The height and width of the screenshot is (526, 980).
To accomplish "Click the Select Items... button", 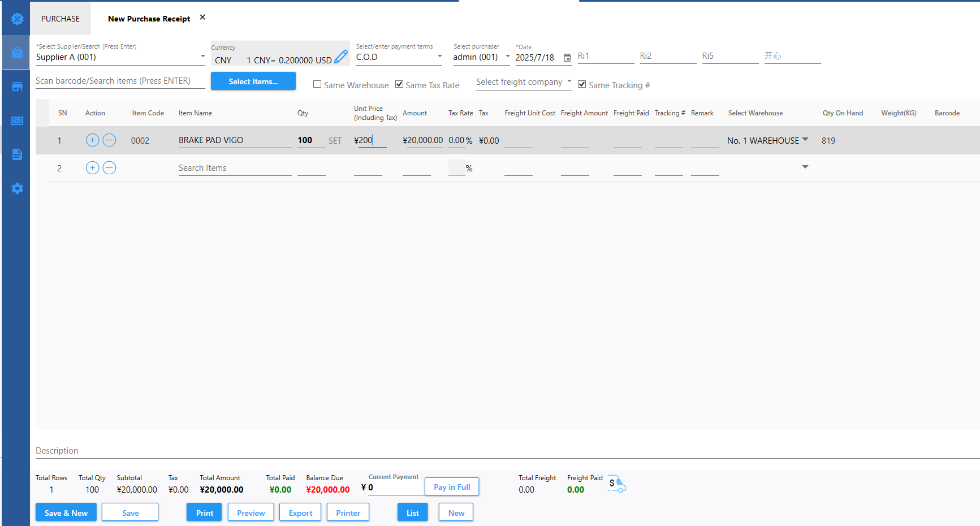I will (x=253, y=81).
